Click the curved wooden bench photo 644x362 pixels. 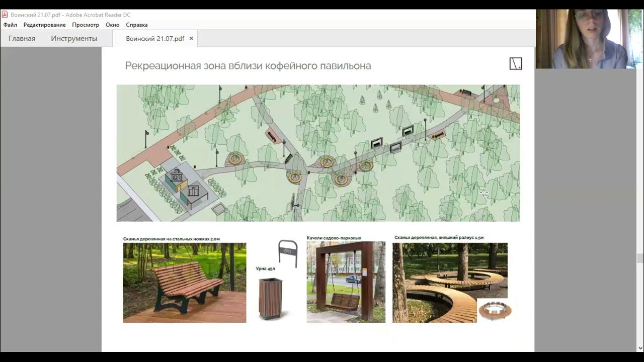click(x=450, y=283)
